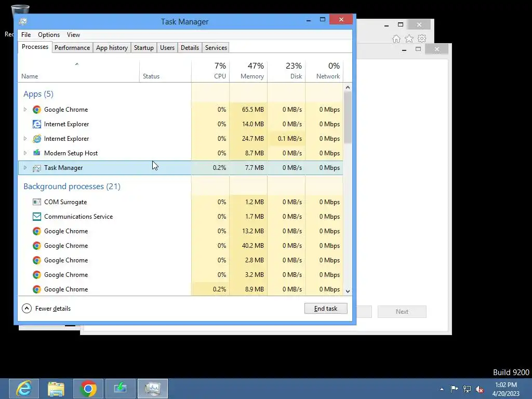Expand the Task Manager process group
The height and width of the screenshot is (399, 532).
tap(25, 168)
